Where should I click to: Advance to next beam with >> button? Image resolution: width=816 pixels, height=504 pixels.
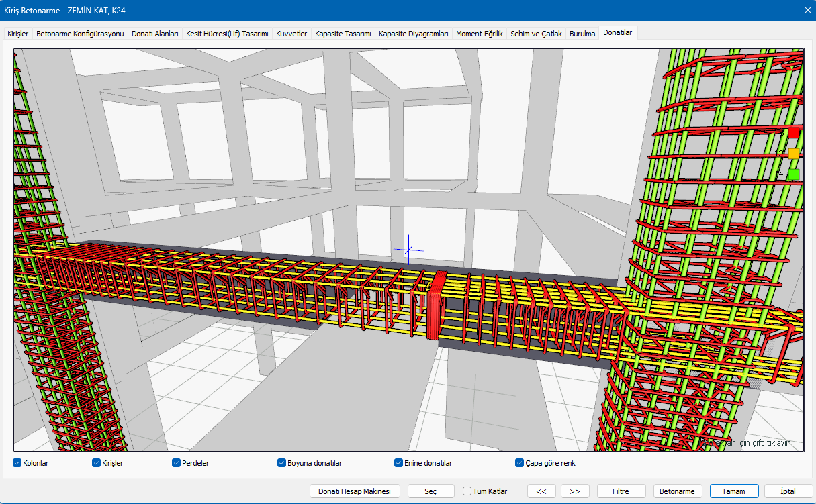pyautogui.click(x=575, y=491)
